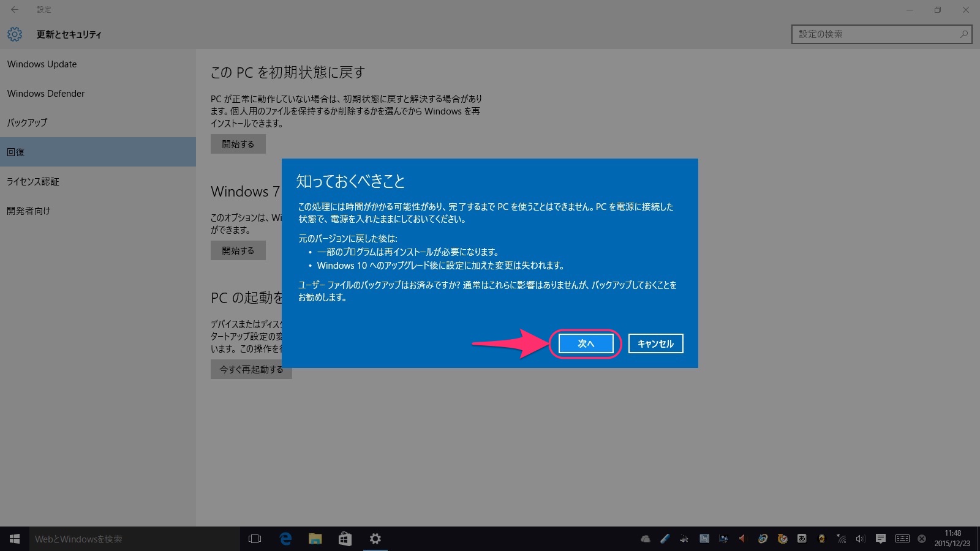This screenshot has width=980, height=551.
Task: Click the OneDrive cloud tray icon
Action: [646, 539]
